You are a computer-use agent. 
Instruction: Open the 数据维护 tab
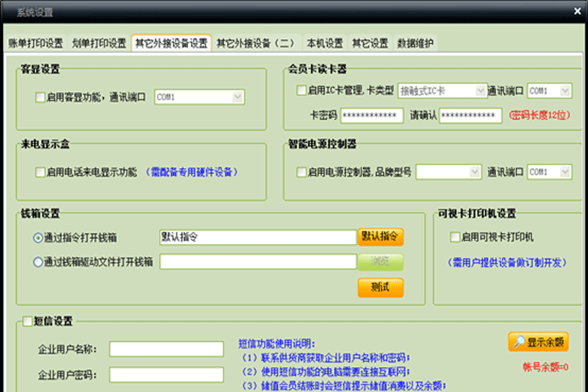[x=415, y=43]
